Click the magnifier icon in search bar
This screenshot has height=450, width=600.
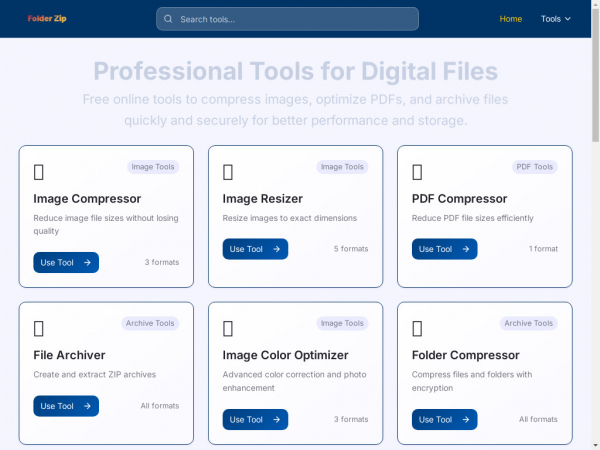pos(168,19)
